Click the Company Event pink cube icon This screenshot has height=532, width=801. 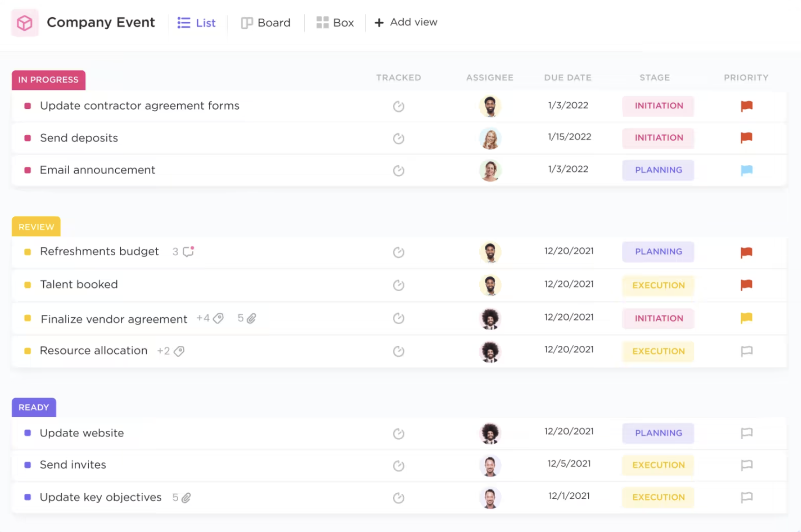pyautogui.click(x=25, y=22)
